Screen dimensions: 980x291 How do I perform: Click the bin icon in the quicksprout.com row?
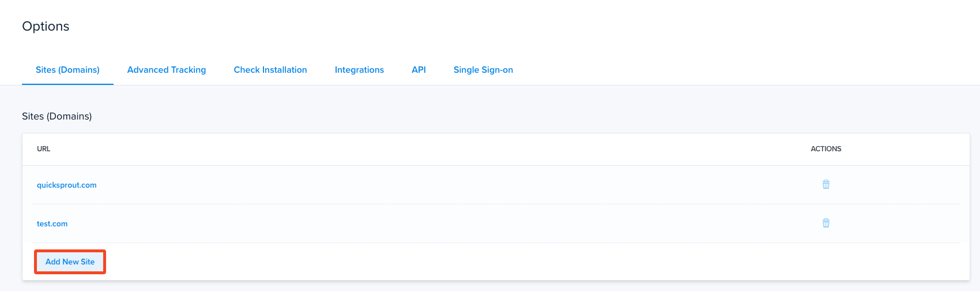click(826, 185)
